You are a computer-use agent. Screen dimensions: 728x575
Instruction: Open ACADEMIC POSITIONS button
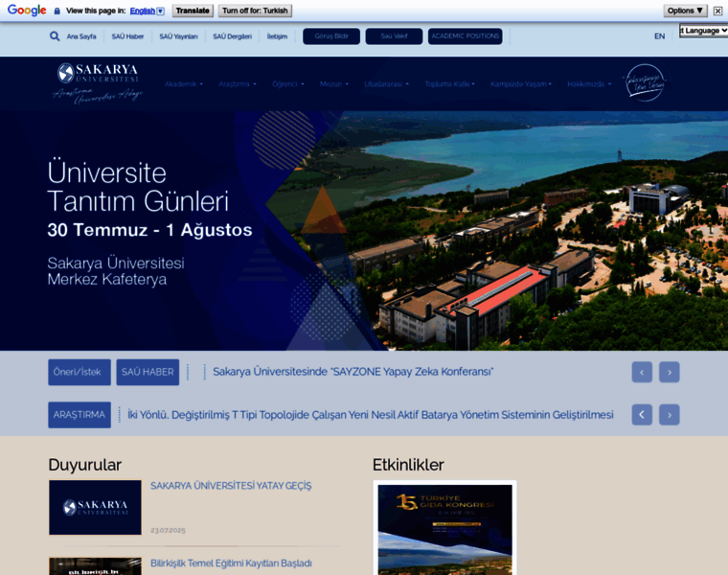click(466, 36)
